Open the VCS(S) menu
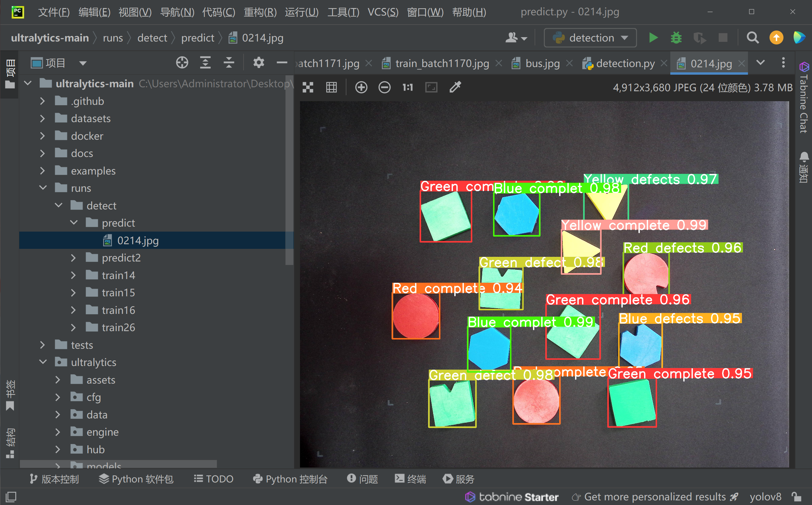The image size is (812, 505). tap(383, 12)
